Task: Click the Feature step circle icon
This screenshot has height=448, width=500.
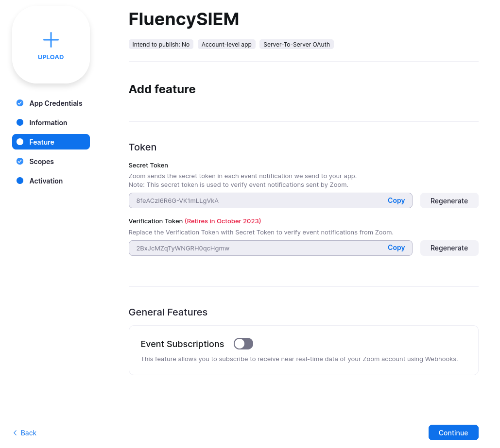Action: click(20, 142)
